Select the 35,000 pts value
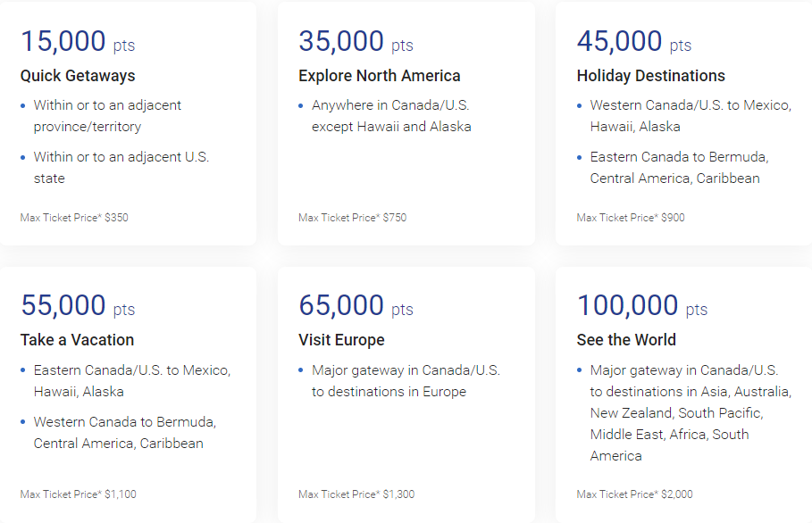 [356, 42]
